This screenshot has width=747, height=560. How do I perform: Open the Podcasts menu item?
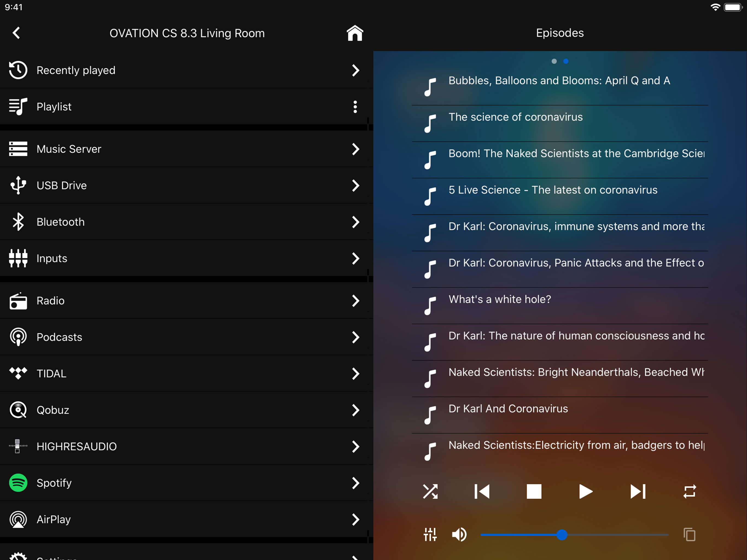click(x=59, y=337)
